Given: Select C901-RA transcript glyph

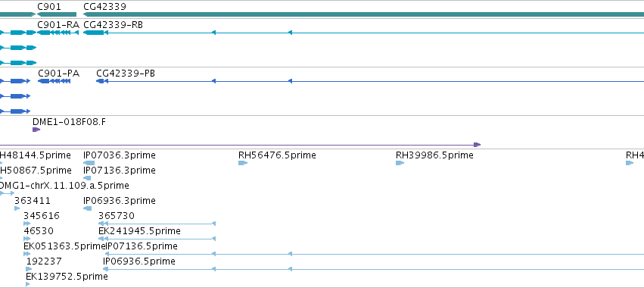Looking at the screenshot, I should click(x=58, y=33).
